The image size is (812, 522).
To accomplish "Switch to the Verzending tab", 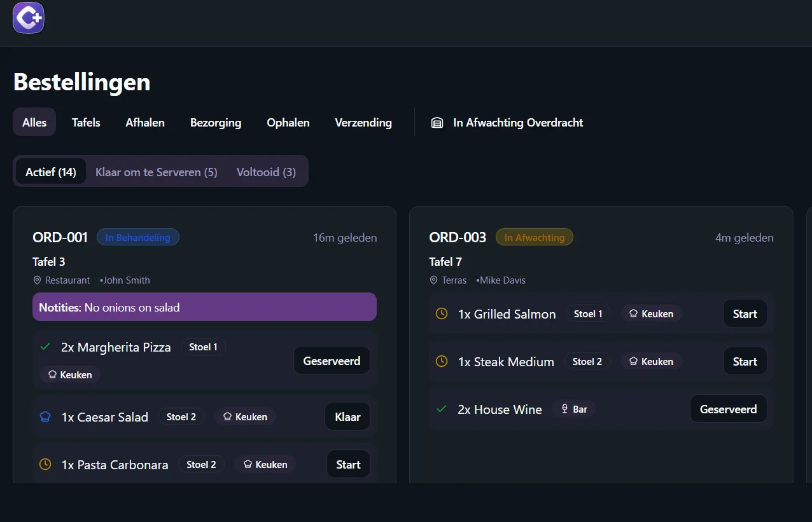I will click(x=363, y=122).
